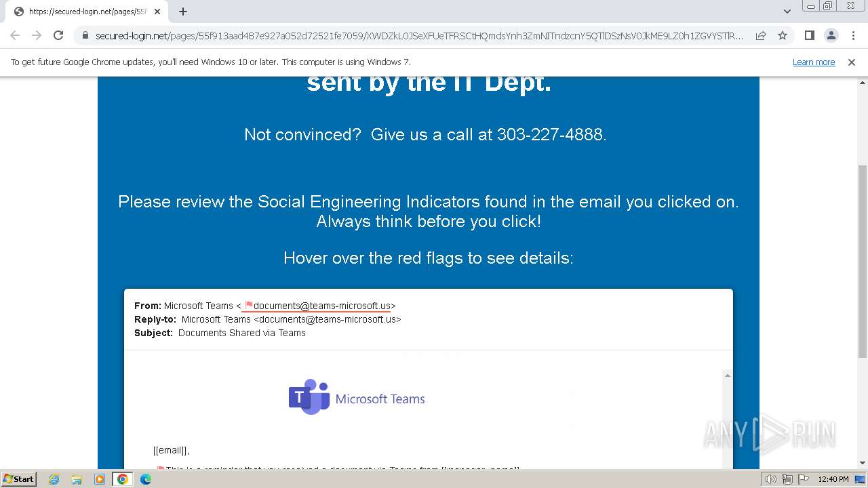Click the 'Always think before you click!' text
Screen dimensions: 868x488
(x=429, y=221)
